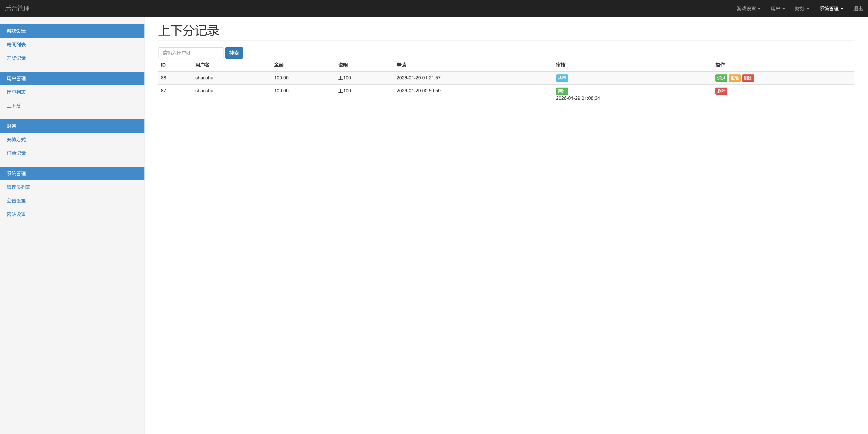Go to 订单记录 in sidebar
This screenshot has height=434, width=868.
coord(16,153)
